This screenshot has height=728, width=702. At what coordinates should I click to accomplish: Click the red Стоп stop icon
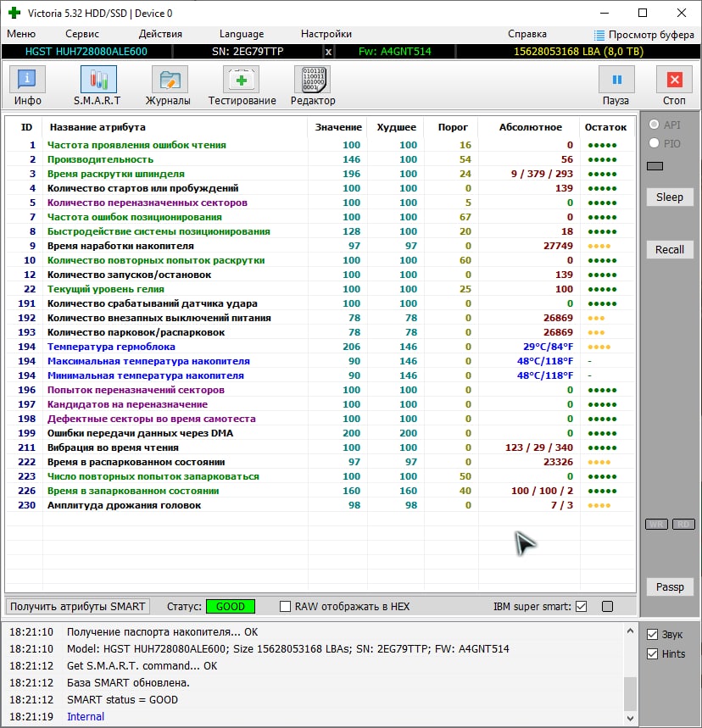coord(674,81)
